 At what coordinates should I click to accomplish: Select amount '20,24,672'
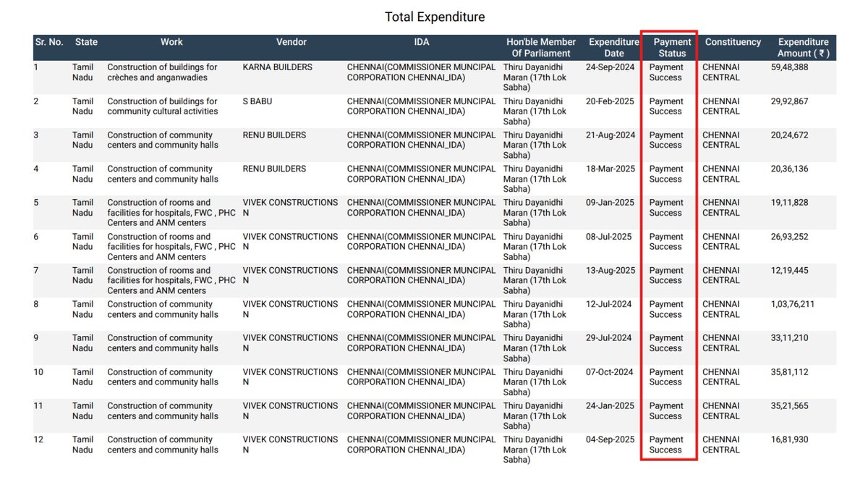[790, 135]
